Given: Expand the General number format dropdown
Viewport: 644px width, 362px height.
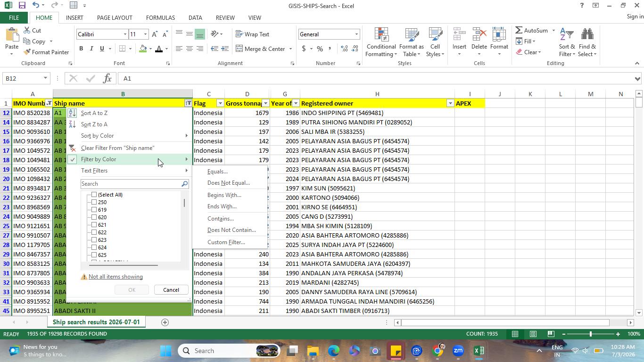Looking at the screenshot, I should (x=356, y=34).
